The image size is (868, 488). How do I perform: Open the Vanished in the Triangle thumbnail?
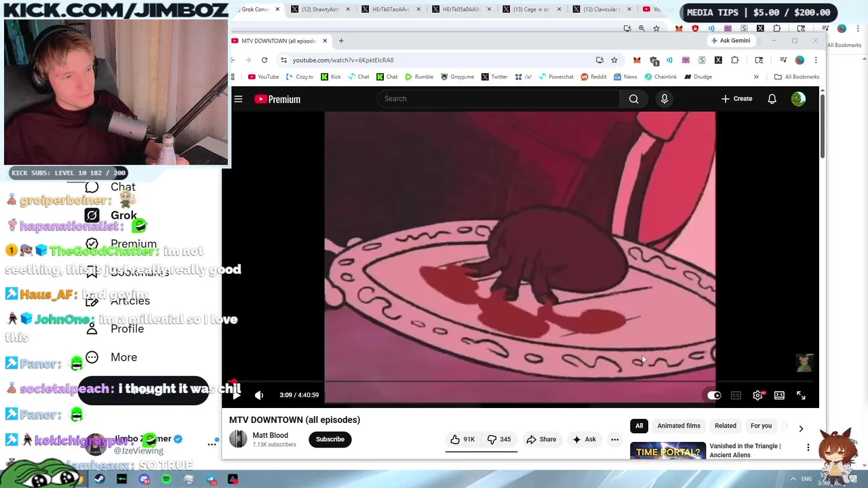(668, 451)
